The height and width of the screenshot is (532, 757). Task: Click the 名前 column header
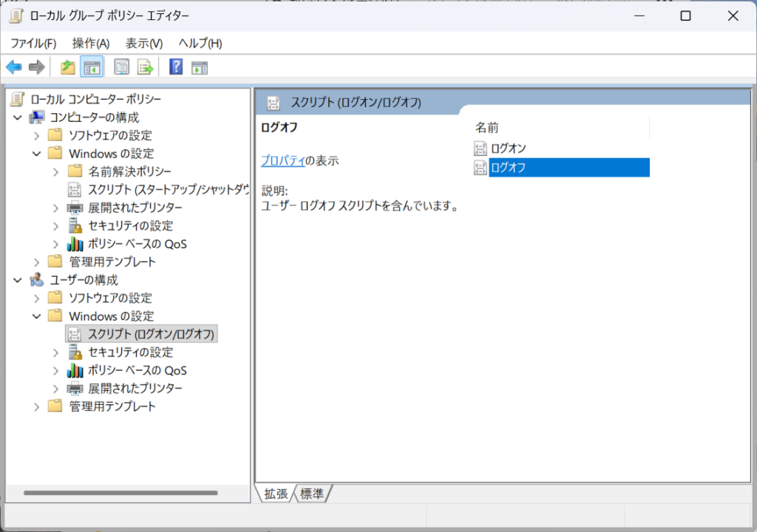coord(561,127)
